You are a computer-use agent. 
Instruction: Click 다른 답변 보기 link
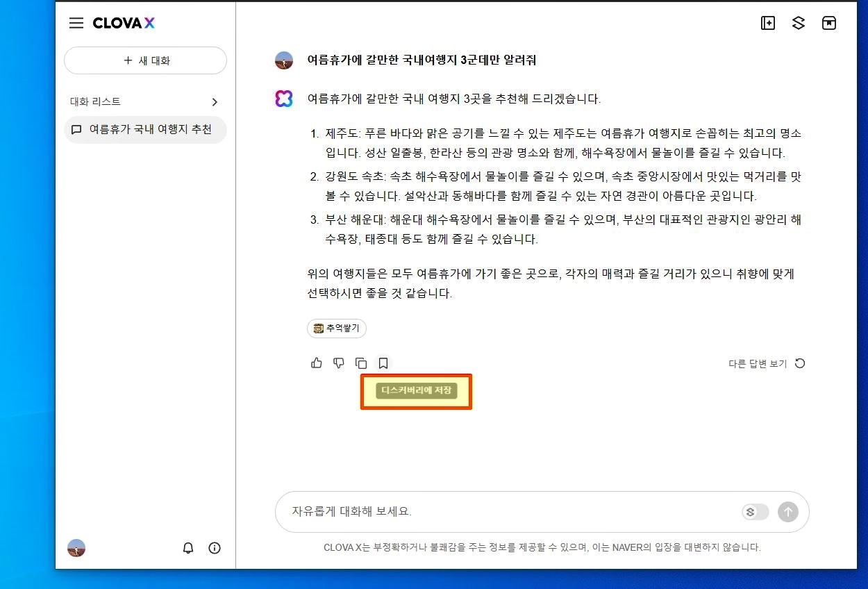[758, 364]
